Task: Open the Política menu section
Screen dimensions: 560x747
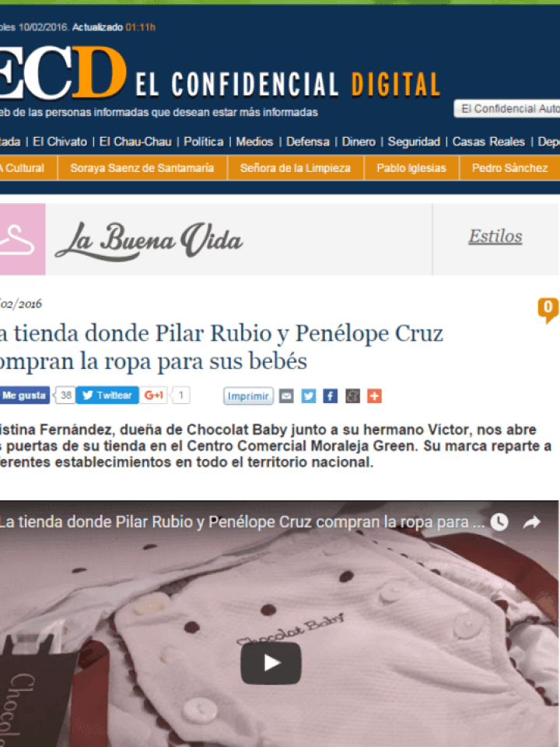Action: [x=203, y=142]
